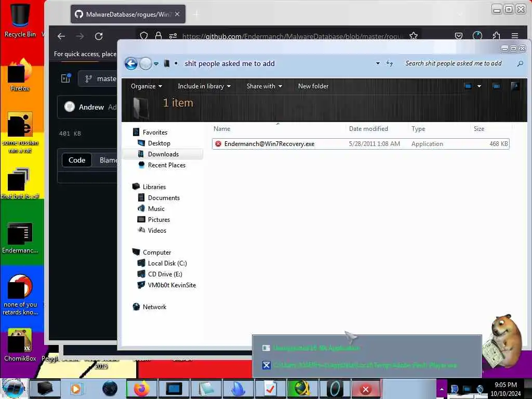Open the globe taskbar icon

(x=109, y=389)
